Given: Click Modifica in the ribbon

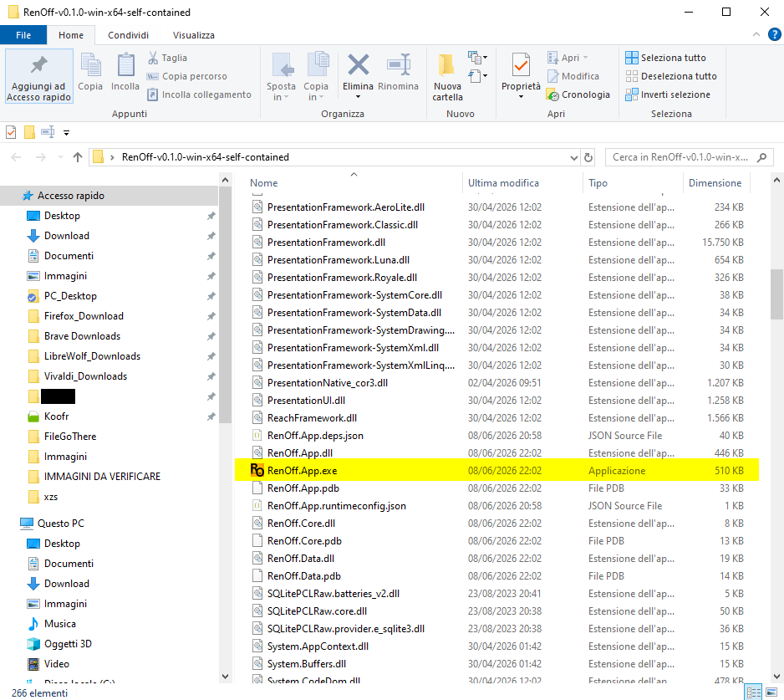Looking at the screenshot, I should click(573, 76).
